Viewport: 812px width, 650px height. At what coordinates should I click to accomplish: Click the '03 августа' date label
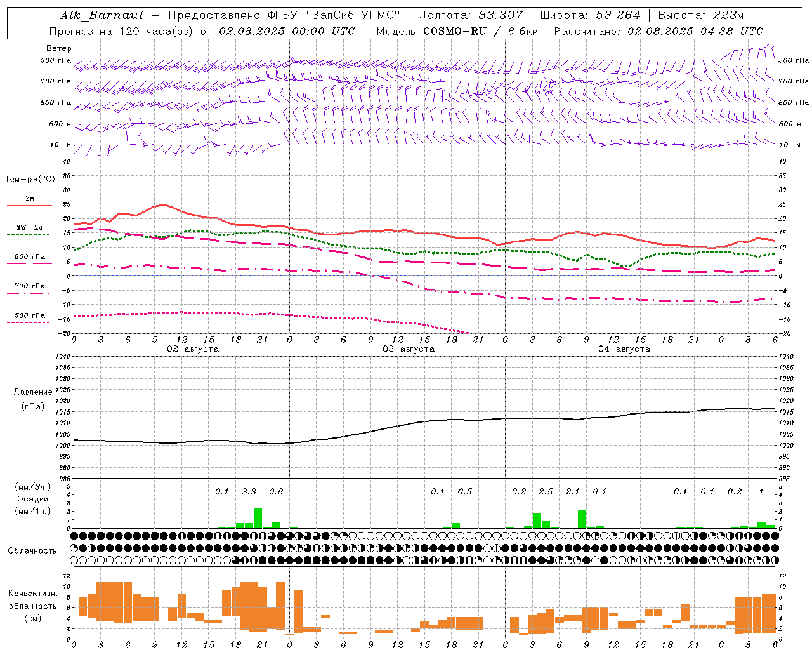click(409, 348)
